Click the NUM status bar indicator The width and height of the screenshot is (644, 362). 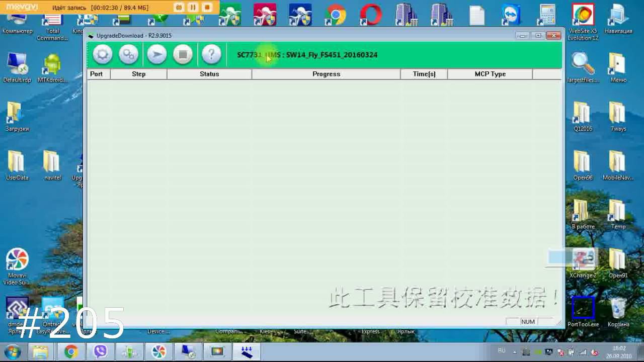(528, 322)
